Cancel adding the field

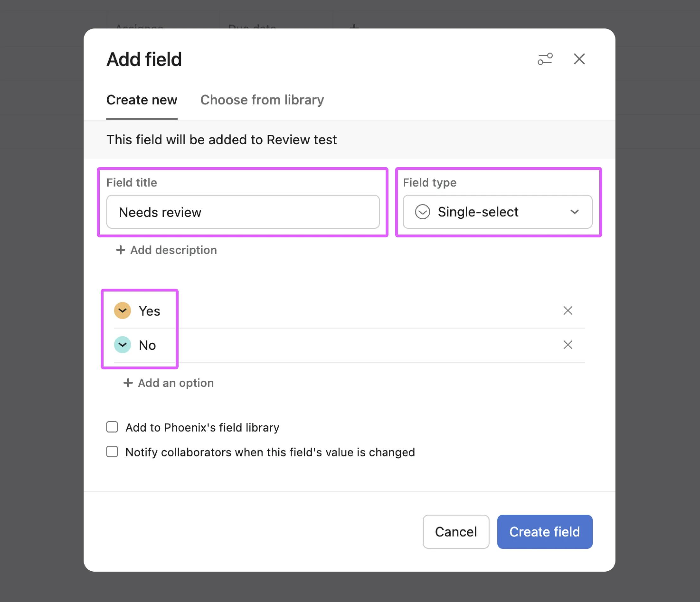click(455, 532)
